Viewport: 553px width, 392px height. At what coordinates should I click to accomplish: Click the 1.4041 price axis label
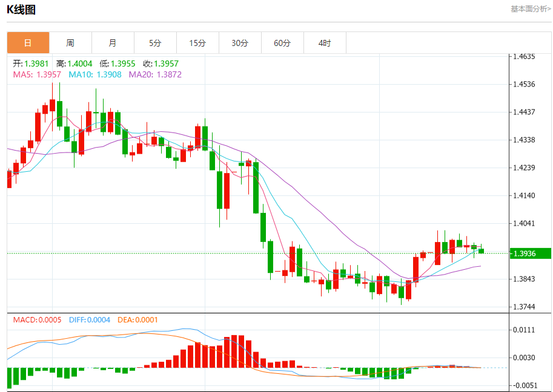point(524,223)
